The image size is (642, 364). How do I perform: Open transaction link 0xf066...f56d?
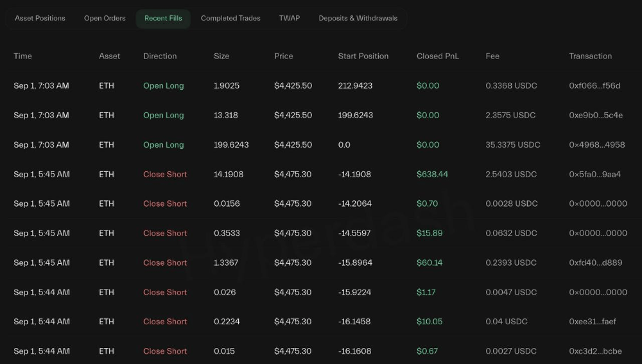coord(594,86)
